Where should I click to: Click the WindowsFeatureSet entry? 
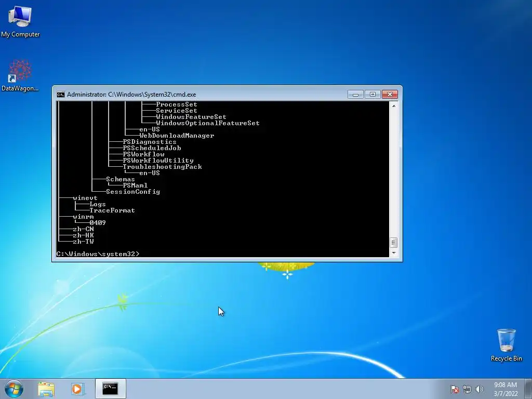191,117
